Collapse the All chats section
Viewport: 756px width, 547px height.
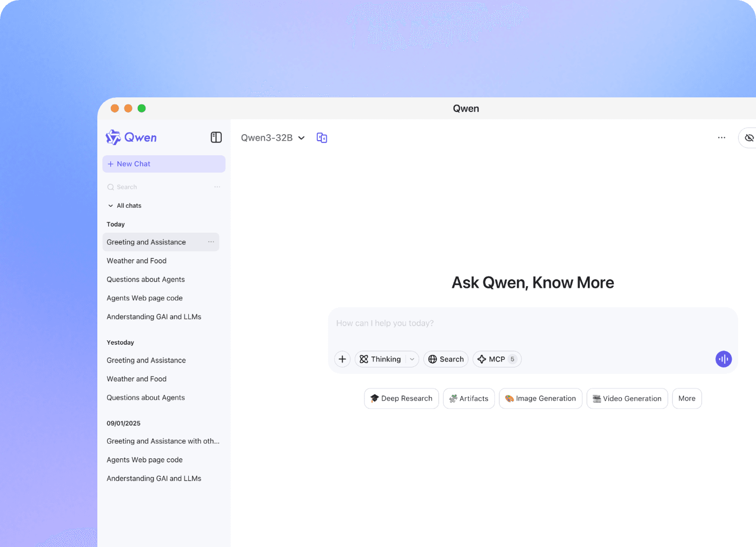[x=124, y=206]
